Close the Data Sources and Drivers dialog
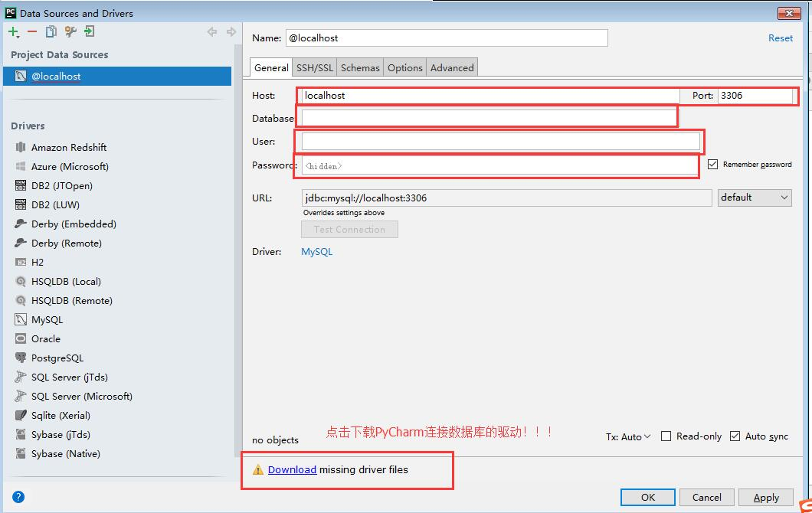The image size is (812, 513). [x=789, y=13]
